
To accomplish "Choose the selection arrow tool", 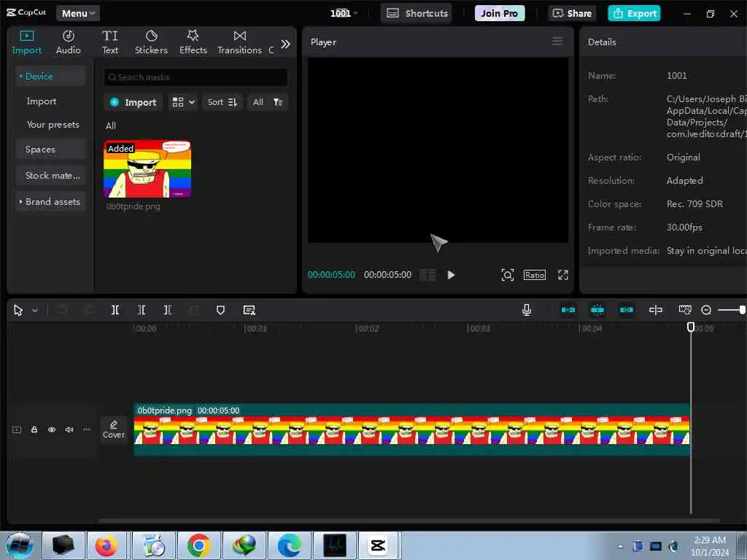I will click(x=18, y=311).
